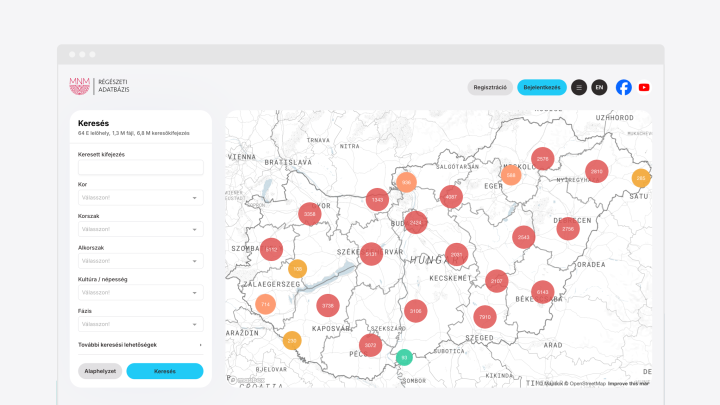Select the 2756 cluster at Debrecen
The height and width of the screenshot is (405, 720).
click(x=568, y=229)
